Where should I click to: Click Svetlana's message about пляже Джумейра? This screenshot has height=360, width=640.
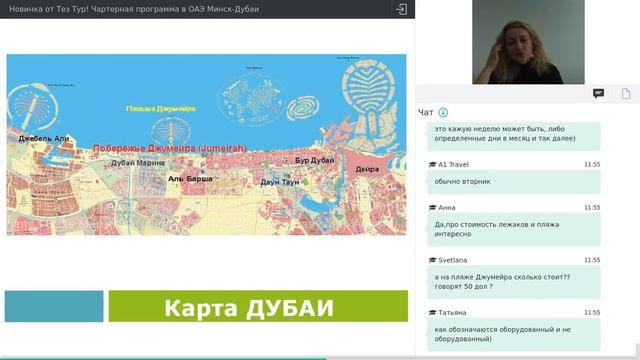coord(513,282)
